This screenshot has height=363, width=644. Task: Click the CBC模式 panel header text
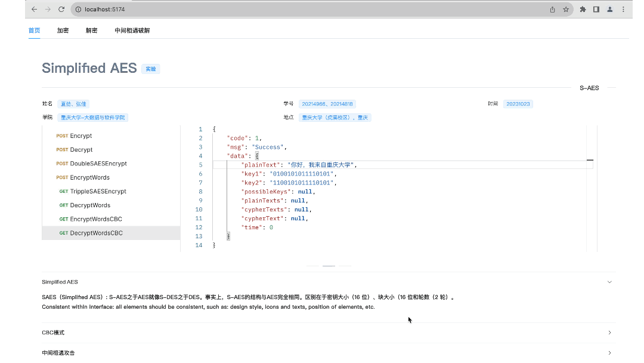click(53, 333)
